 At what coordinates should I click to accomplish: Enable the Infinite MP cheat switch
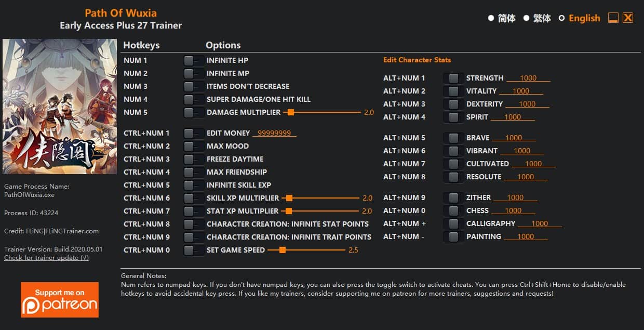click(194, 73)
